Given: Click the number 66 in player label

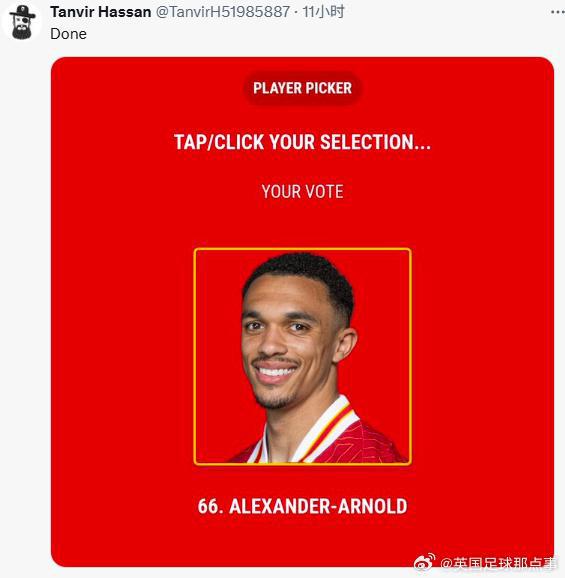Looking at the screenshot, I should click(208, 506).
